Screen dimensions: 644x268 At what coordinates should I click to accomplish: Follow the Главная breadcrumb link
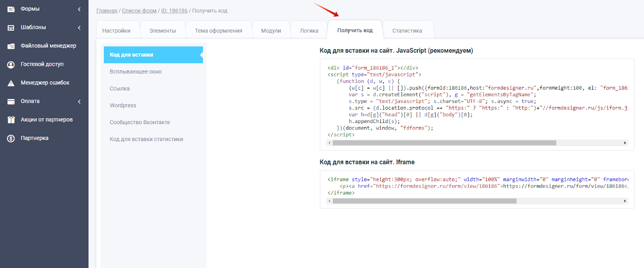click(x=107, y=11)
